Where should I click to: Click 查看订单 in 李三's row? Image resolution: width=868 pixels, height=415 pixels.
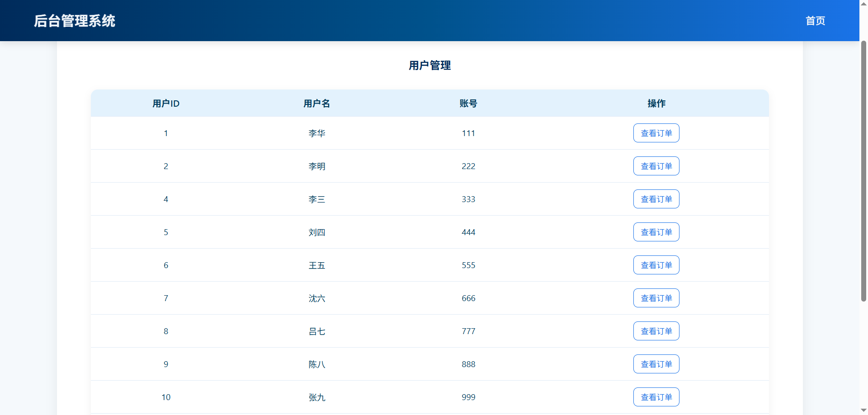[x=656, y=199]
